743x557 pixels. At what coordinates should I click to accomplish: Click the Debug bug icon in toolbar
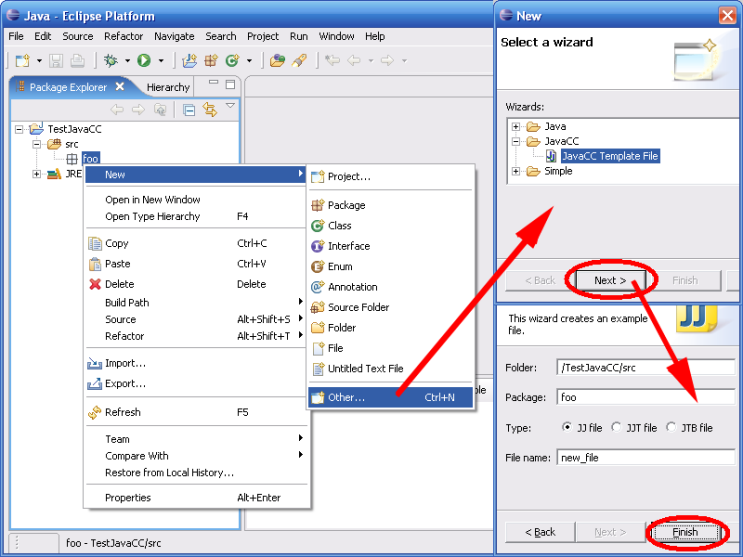(x=111, y=61)
